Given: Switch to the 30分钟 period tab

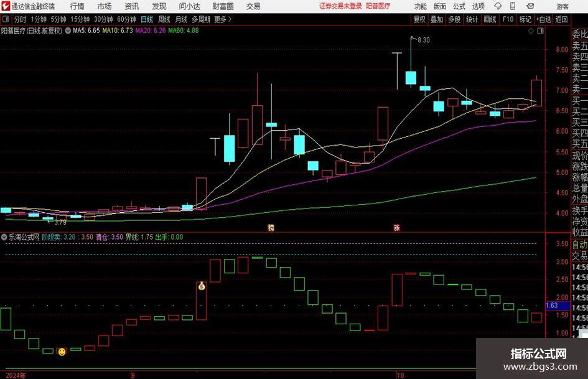Looking at the screenshot, I should coord(103,19).
